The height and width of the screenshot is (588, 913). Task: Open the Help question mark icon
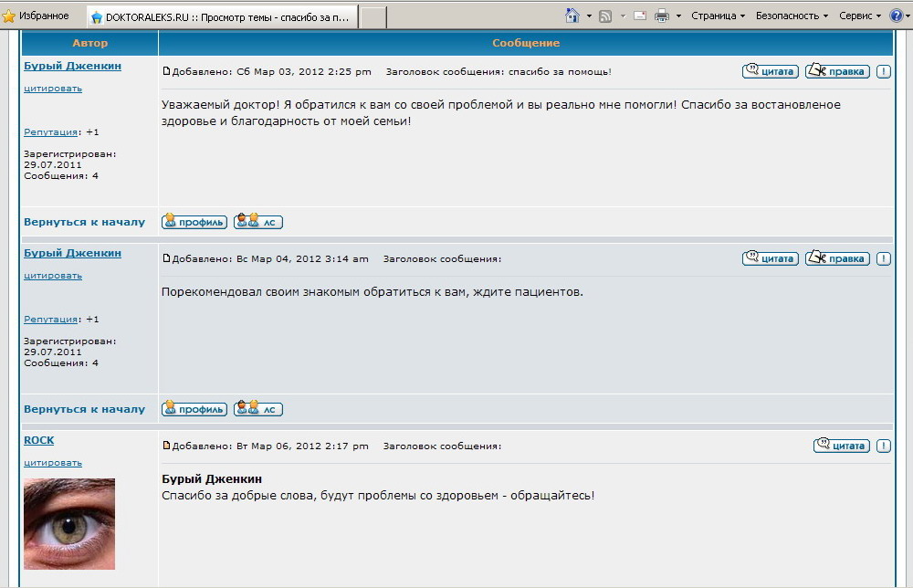click(897, 16)
